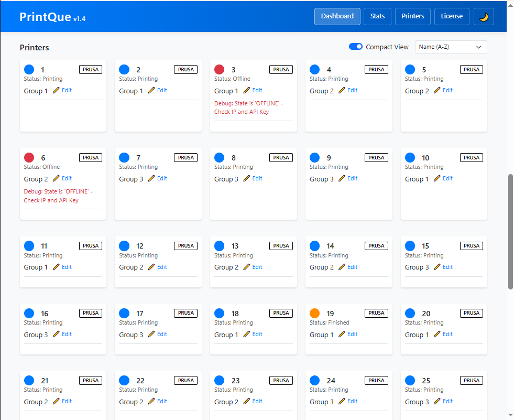Click the PrintQue v1.4 logo title
Screen dimensions: 514x420
pyautogui.click(x=52, y=17)
